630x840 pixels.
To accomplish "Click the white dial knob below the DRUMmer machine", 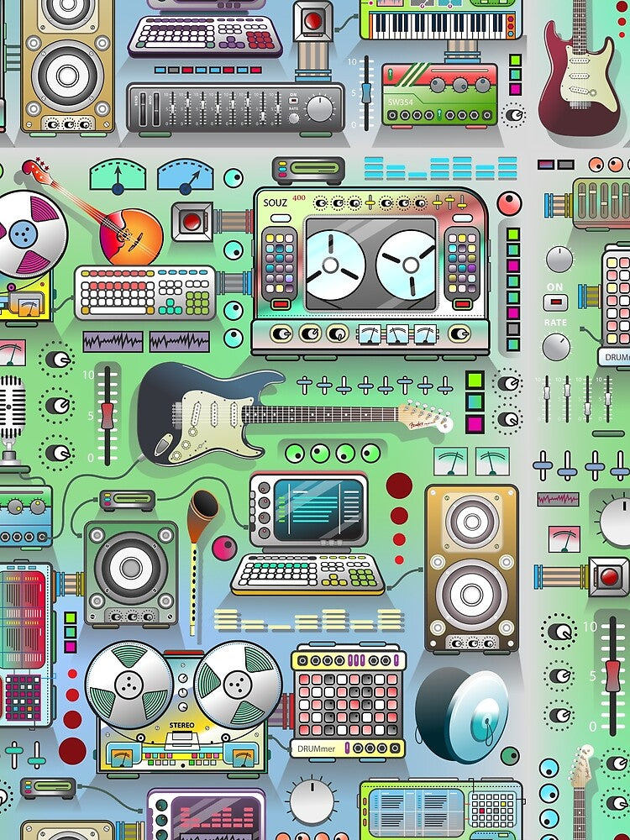I will coord(312,802).
